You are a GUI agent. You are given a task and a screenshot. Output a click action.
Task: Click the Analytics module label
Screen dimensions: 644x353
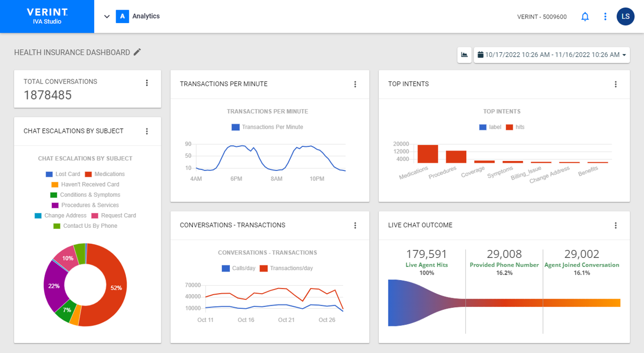pyautogui.click(x=146, y=17)
